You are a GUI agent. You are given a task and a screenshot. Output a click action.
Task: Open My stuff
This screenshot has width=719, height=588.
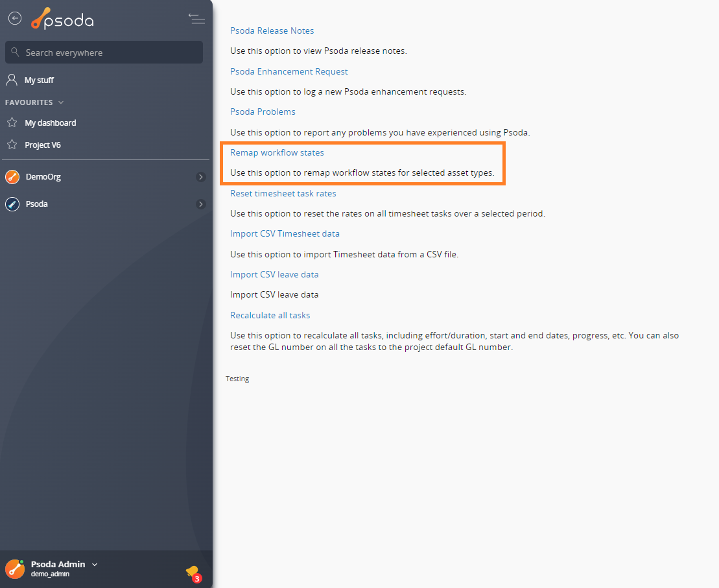click(x=39, y=80)
